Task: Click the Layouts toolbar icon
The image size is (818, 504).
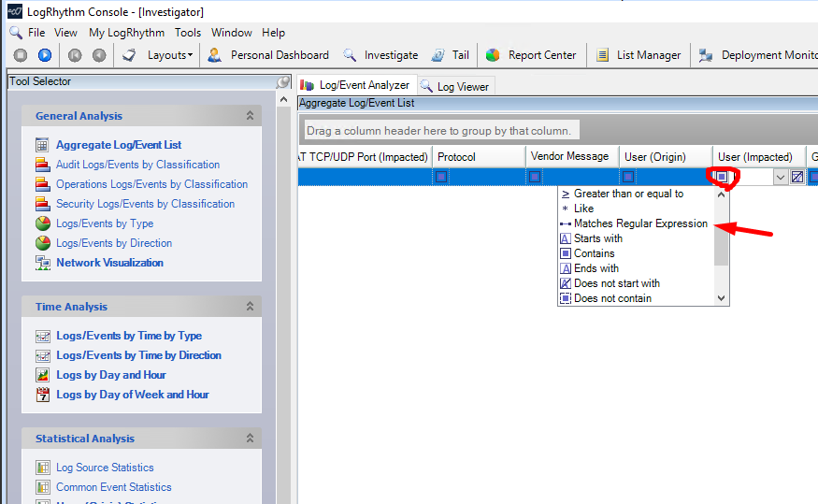Action: (x=129, y=55)
